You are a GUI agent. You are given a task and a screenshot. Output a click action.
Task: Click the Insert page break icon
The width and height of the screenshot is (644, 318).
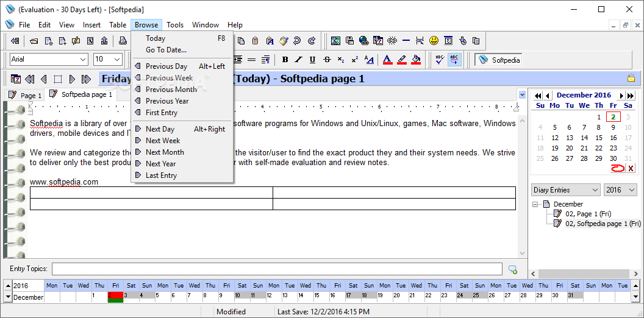pyautogui.click(x=420, y=41)
